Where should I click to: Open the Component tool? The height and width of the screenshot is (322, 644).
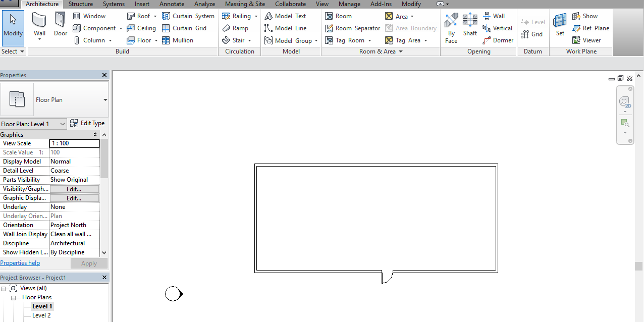click(x=94, y=28)
